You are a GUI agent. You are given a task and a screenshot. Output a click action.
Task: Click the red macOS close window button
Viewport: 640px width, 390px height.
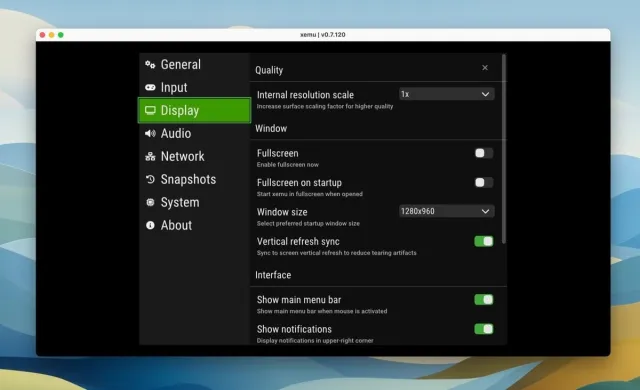tap(42, 35)
